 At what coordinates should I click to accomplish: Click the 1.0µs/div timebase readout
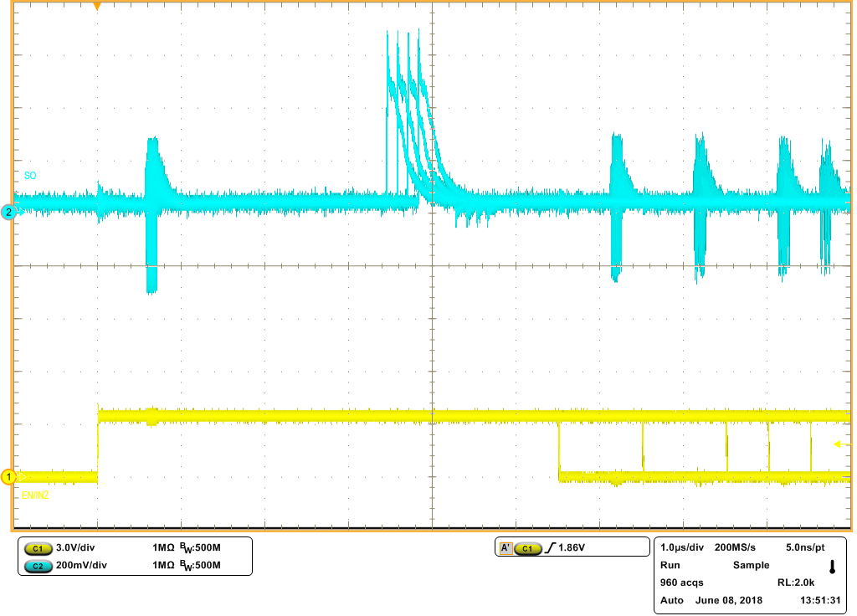point(682,547)
